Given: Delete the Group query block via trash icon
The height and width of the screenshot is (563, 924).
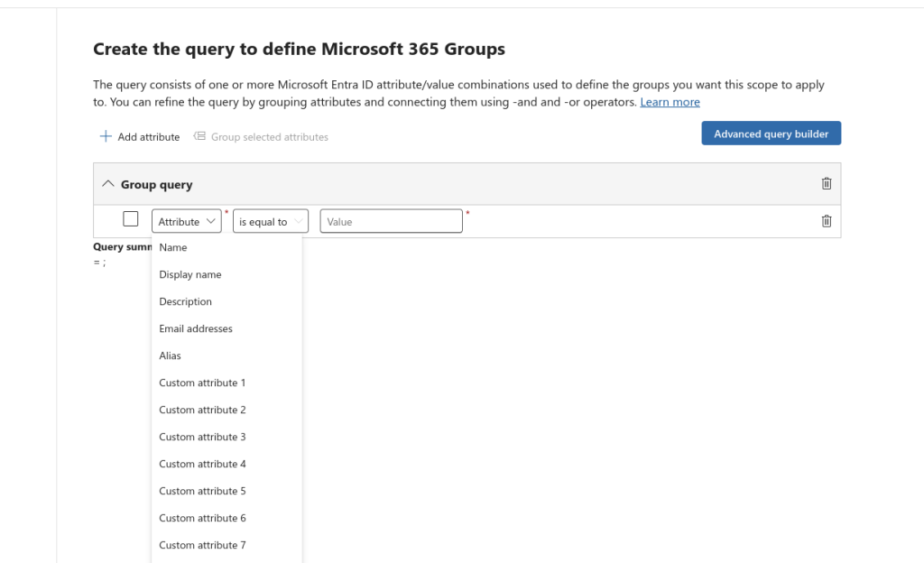Looking at the screenshot, I should tap(827, 184).
